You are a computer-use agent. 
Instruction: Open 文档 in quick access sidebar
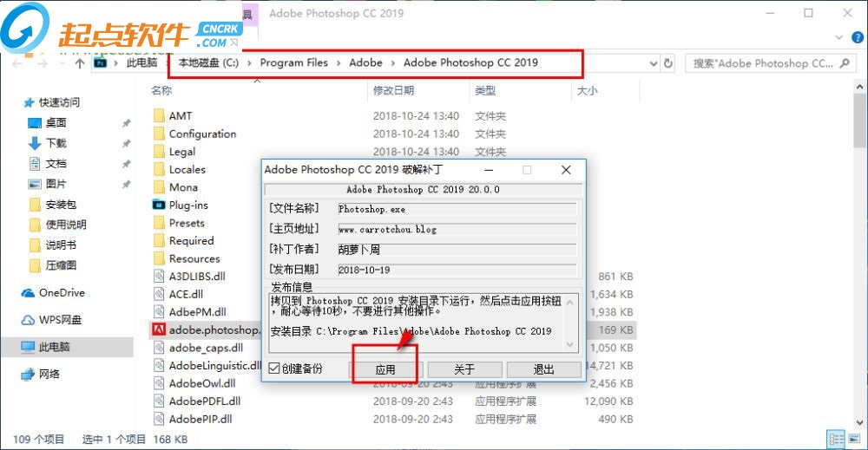(56, 164)
